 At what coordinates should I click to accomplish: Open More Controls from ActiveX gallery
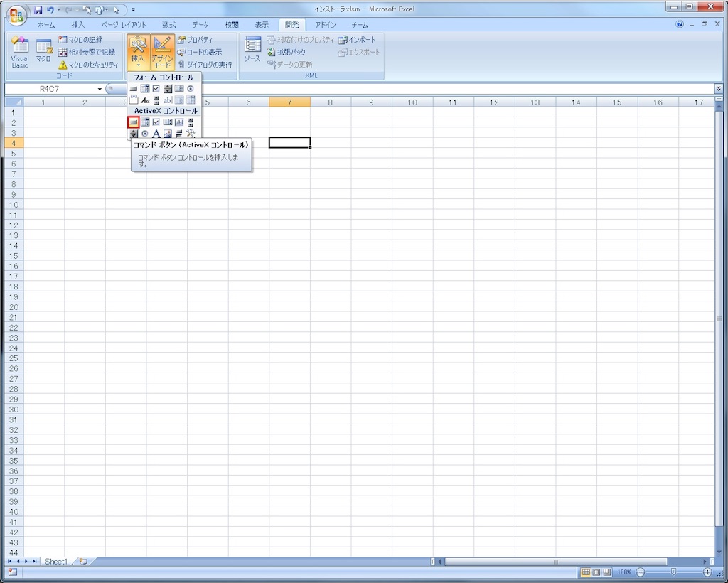[x=191, y=134]
